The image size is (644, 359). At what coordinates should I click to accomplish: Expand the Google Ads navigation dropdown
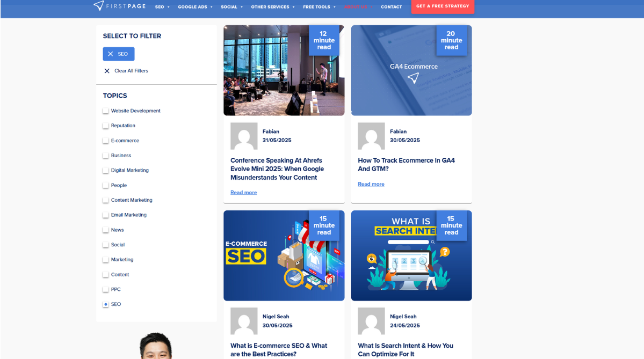pyautogui.click(x=195, y=7)
